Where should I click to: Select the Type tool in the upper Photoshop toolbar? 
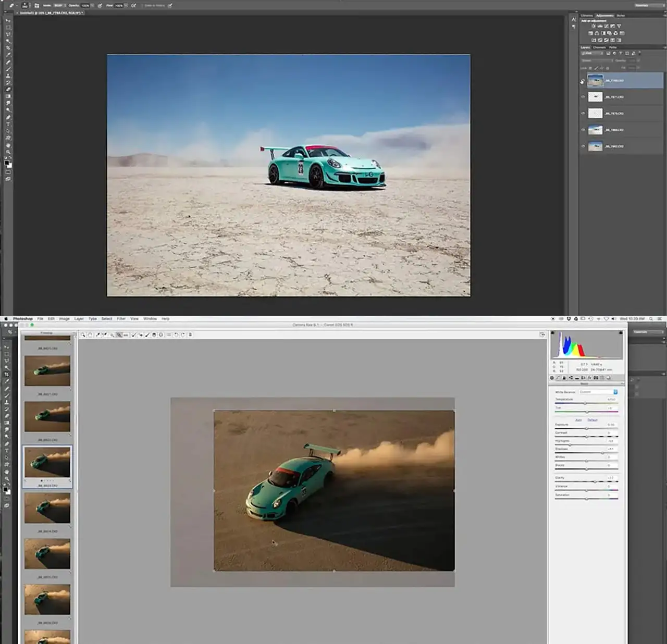click(8, 124)
